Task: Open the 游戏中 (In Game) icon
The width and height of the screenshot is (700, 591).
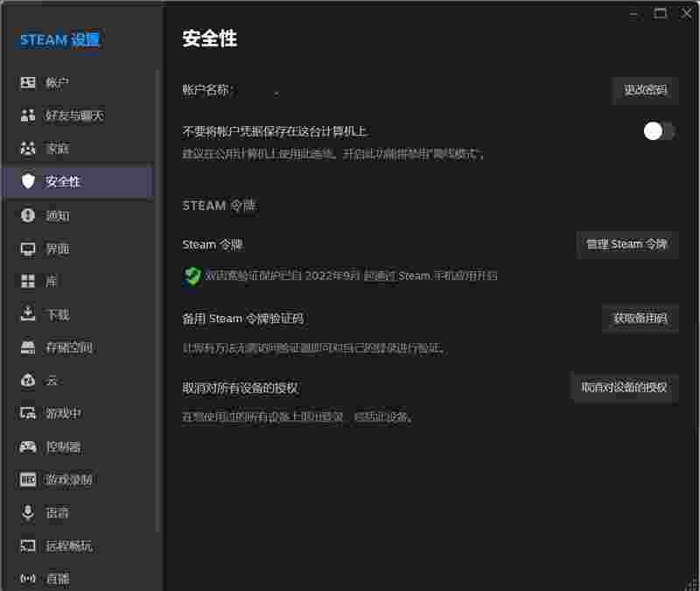Action: (x=28, y=413)
